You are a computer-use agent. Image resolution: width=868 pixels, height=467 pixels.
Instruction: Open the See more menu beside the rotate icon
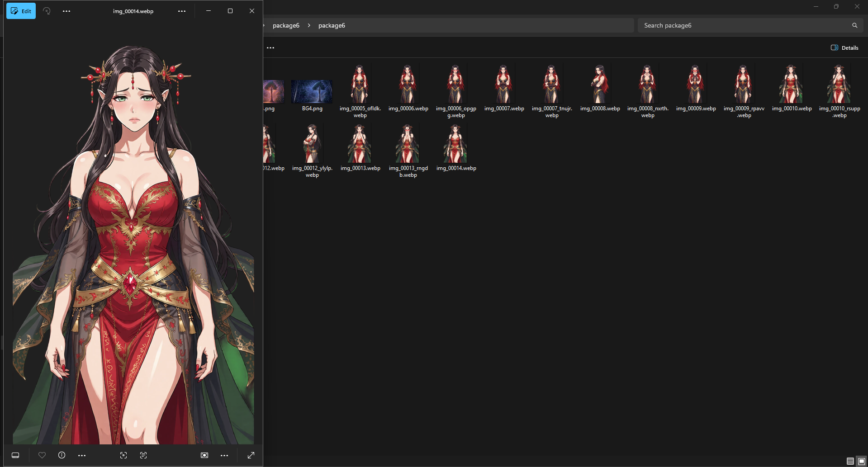[66, 11]
